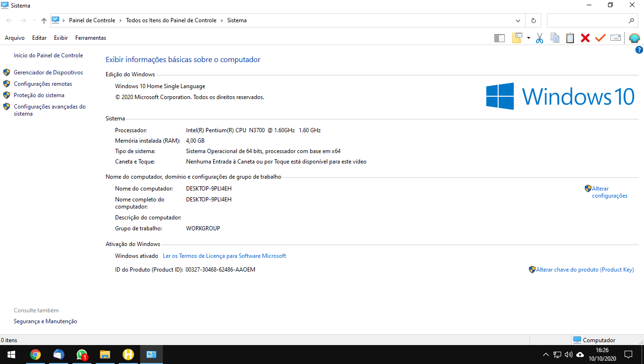
Task: Open the Classic Shell settings shell icon
Action: [x=635, y=38]
